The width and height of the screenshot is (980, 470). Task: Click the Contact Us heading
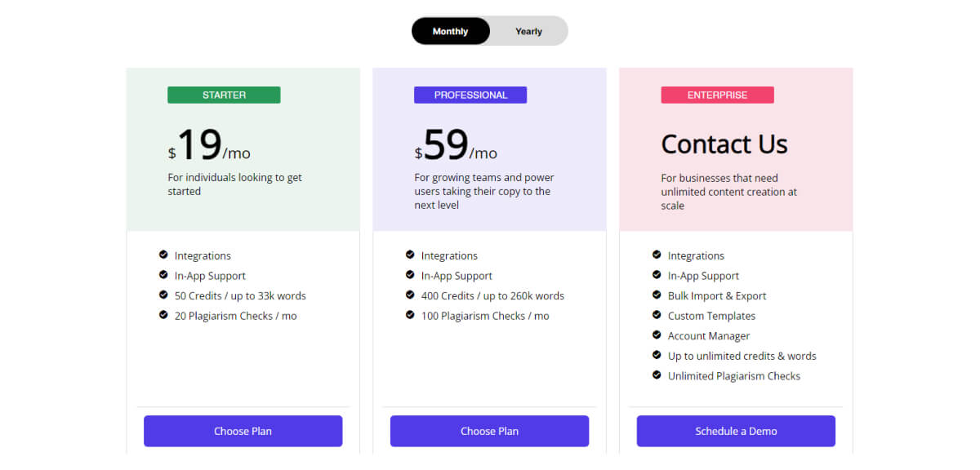coord(724,144)
